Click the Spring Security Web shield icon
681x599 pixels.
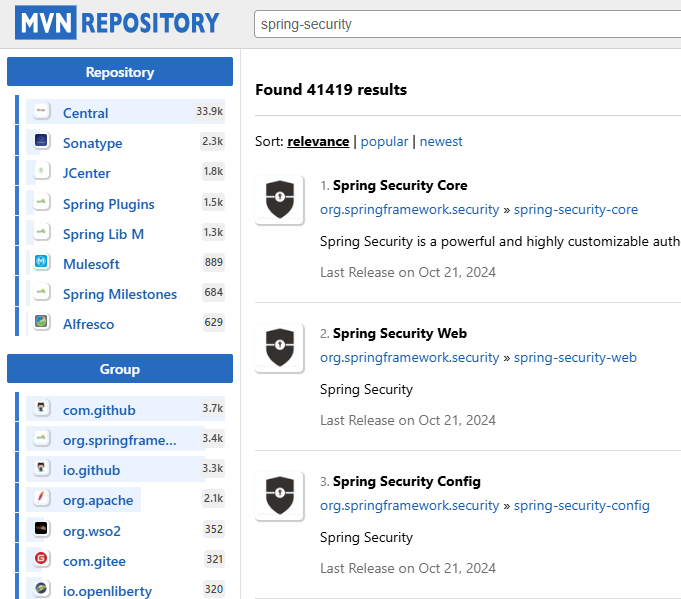coord(280,348)
